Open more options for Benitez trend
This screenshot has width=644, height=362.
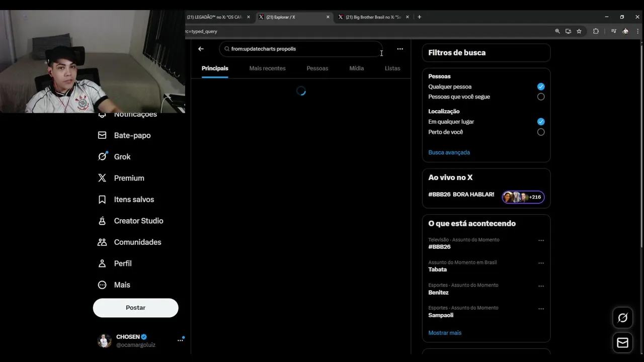click(541, 286)
